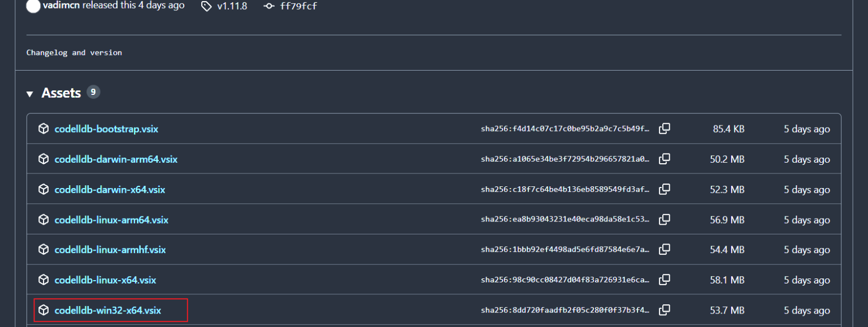Copy SHA256 hash for codelldb-win32-x64.vsix
This screenshot has height=327, width=868.
click(665, 310)
